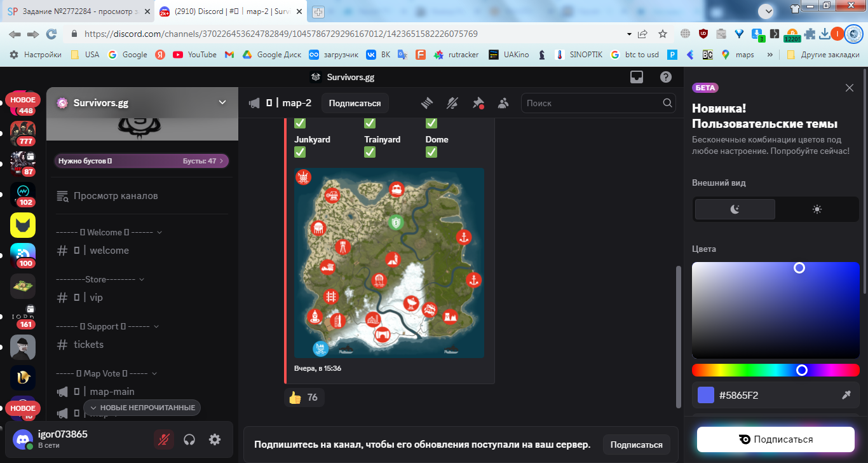Image resolution: width=868 pixels, height=463 pixels.
Task: Open the address bar history dropdown arrow
Action: point(629,34)
